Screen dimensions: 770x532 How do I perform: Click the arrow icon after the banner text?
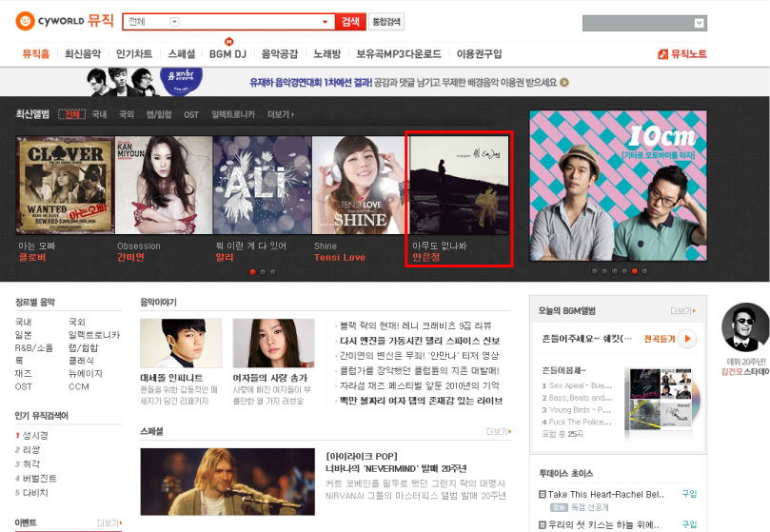(564, 83)
